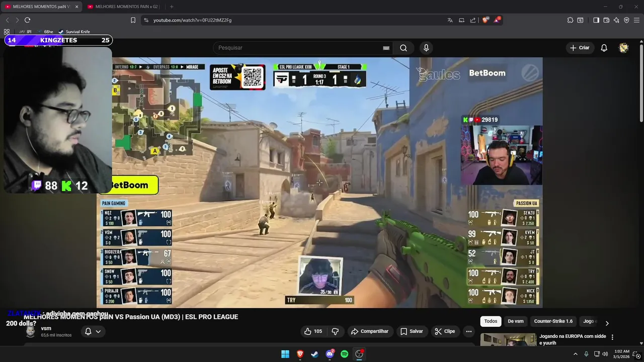Open the bookmarks apps grid icon
644x362 pixels.
tap(7, 32)
